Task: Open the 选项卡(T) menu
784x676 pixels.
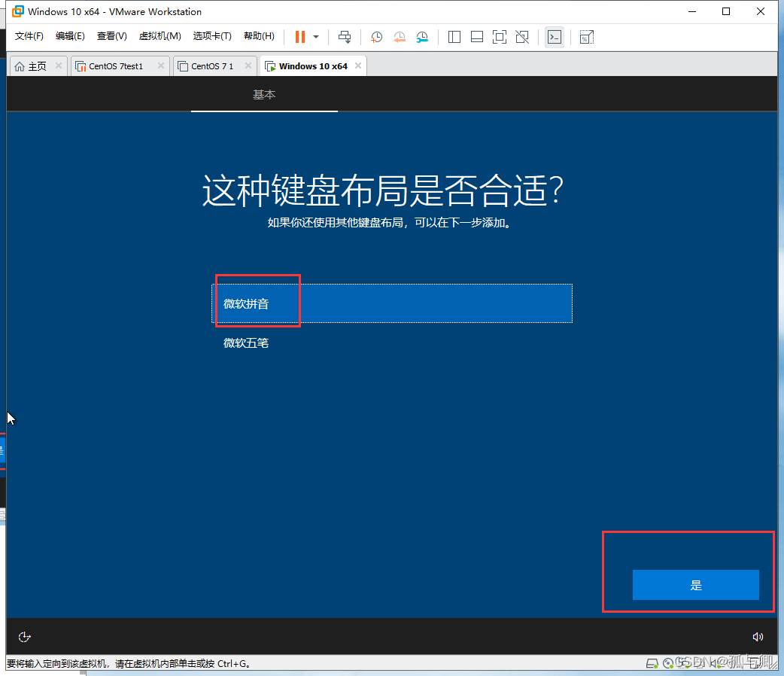Action: coord(212,36)
